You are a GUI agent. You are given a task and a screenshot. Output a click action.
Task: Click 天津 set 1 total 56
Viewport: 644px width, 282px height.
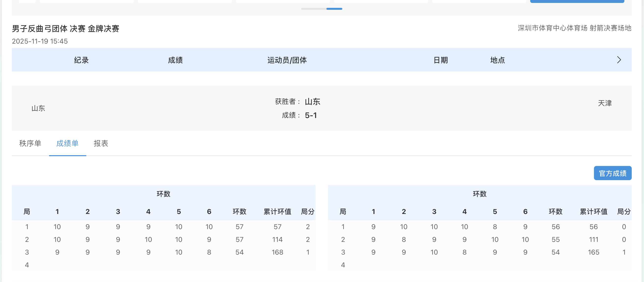click(555, 227)
